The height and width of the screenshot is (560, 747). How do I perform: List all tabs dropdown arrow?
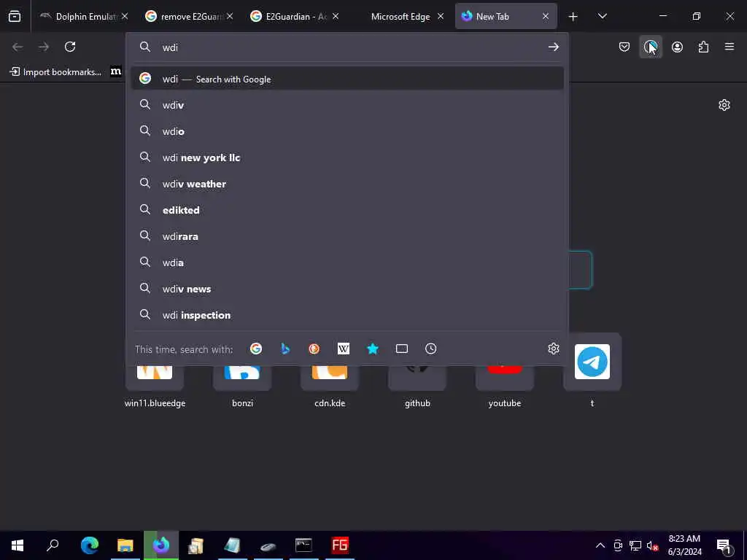pyautogui.click(x=602, y=17)
